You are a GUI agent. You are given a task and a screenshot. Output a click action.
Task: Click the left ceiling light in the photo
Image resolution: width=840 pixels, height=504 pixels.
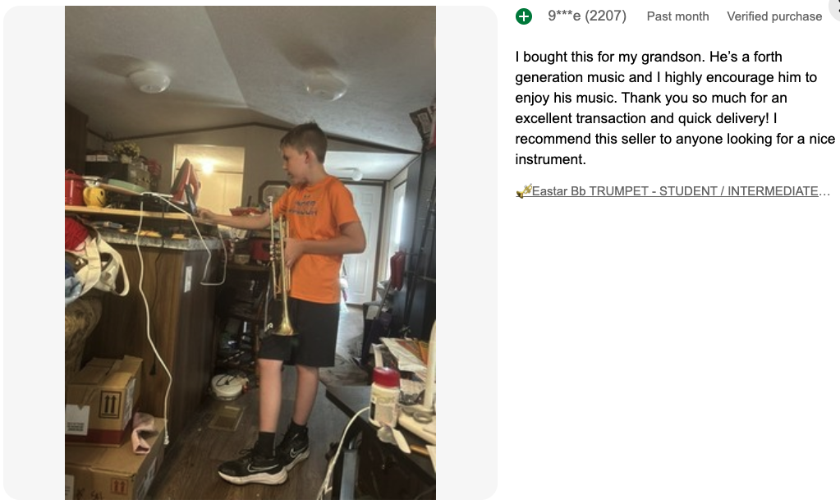tap(149, 80)
